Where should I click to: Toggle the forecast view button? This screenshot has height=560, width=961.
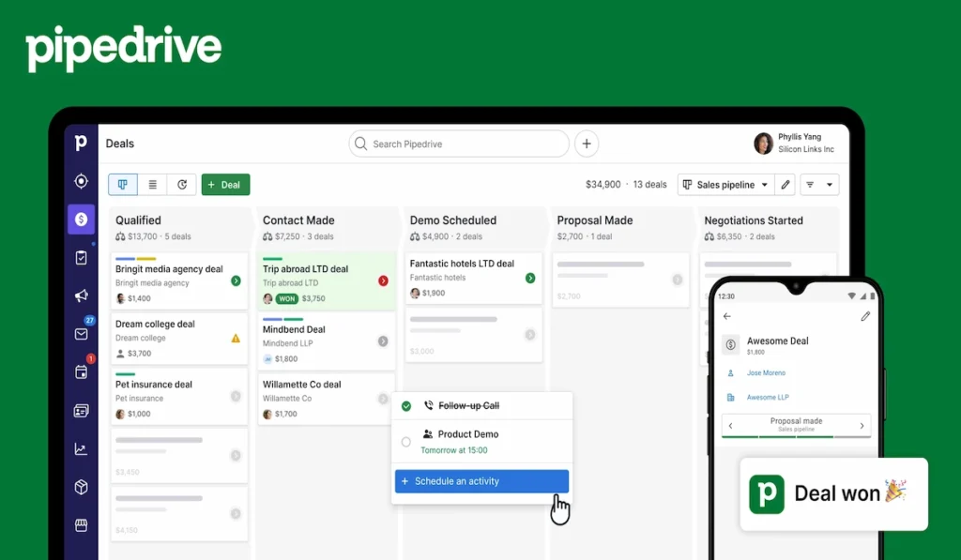182,184
